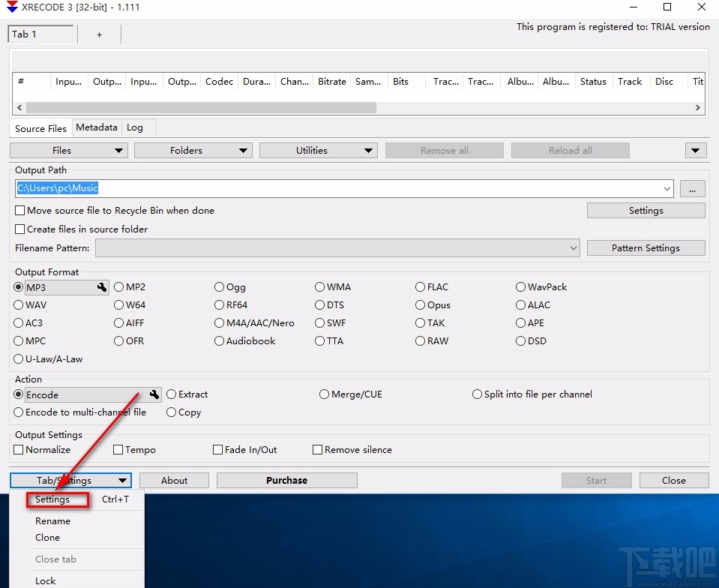Click the MP3 format wrench settings icon
The height and width of the screenshot is (588, 719).
[102, 287]
